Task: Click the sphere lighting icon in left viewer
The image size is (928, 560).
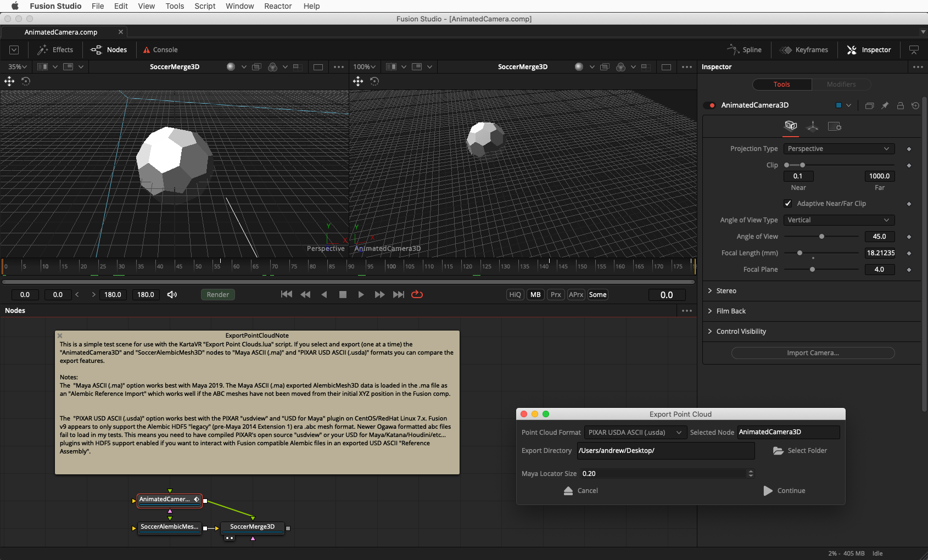Action: click(231, 66)
